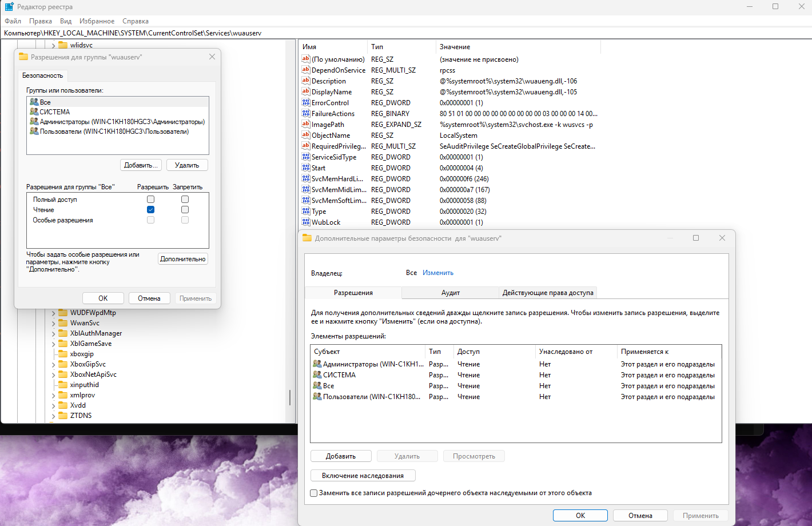Screen dimensions: 812x526
Task: Click the XblGameSave folder icon
Action: click(x=63, y=344)
